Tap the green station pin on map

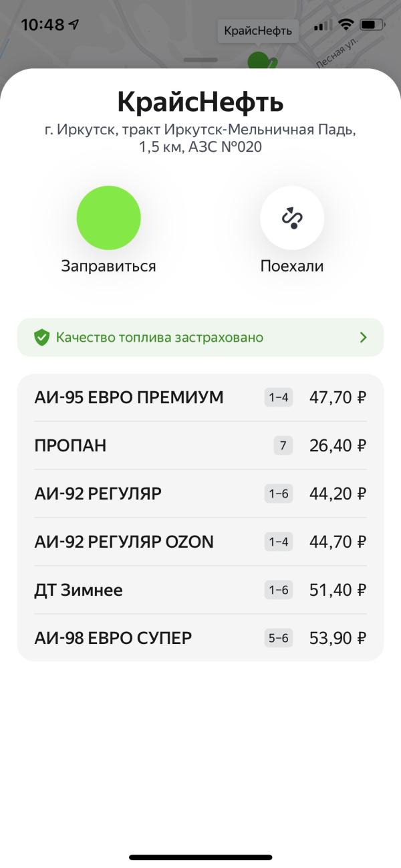(259, 60)
